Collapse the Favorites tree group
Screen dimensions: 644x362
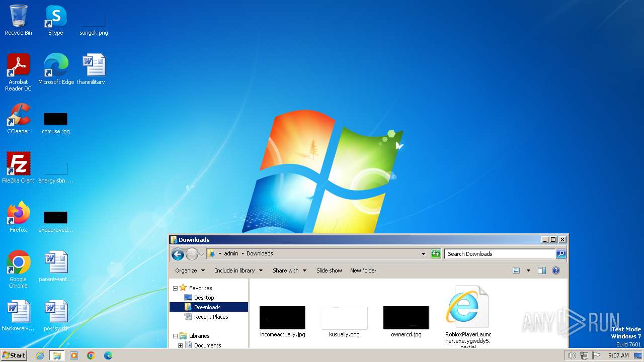click(x=175, y=289)
